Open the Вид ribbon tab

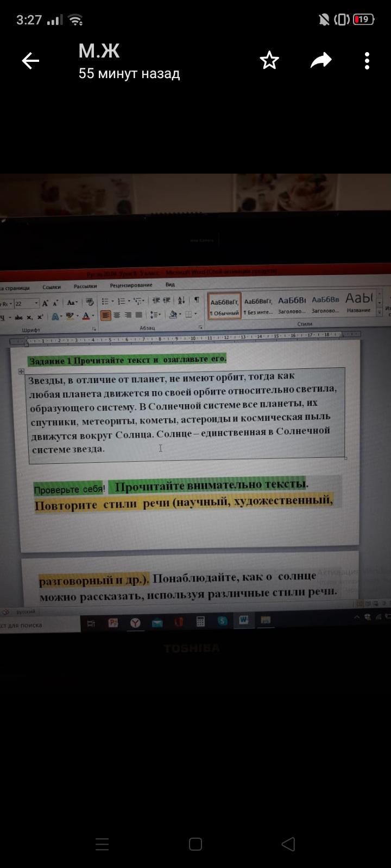(x=170, y=285)
